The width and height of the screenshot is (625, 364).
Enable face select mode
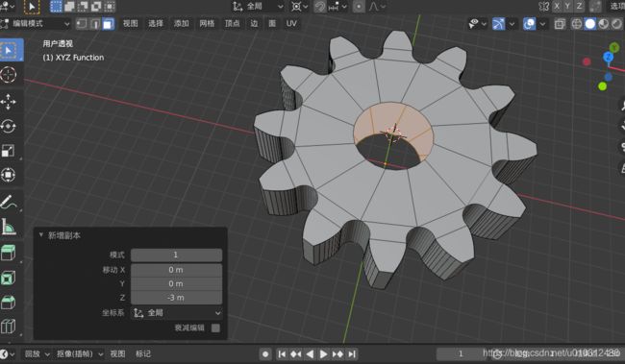click(108, 24)
